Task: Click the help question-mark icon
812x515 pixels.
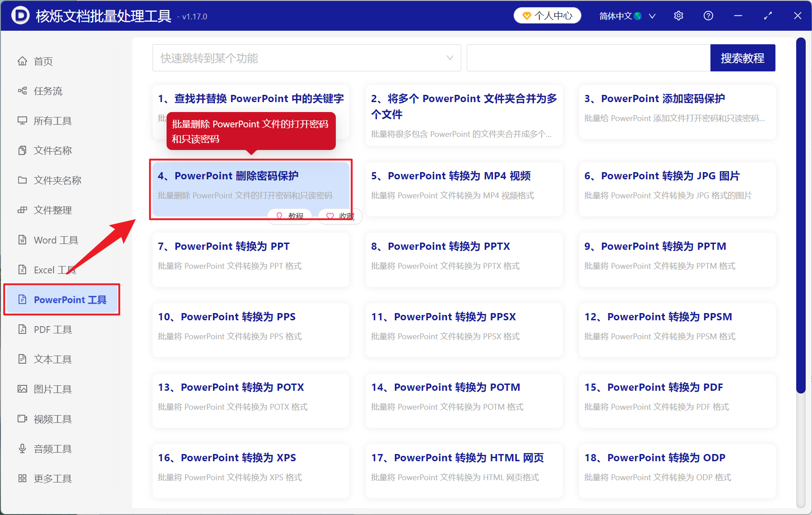Action: [x=708, y=15]
